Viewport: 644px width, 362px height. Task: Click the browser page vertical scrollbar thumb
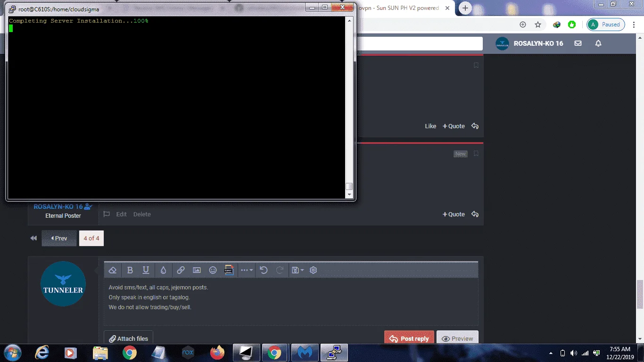[640, 294]
